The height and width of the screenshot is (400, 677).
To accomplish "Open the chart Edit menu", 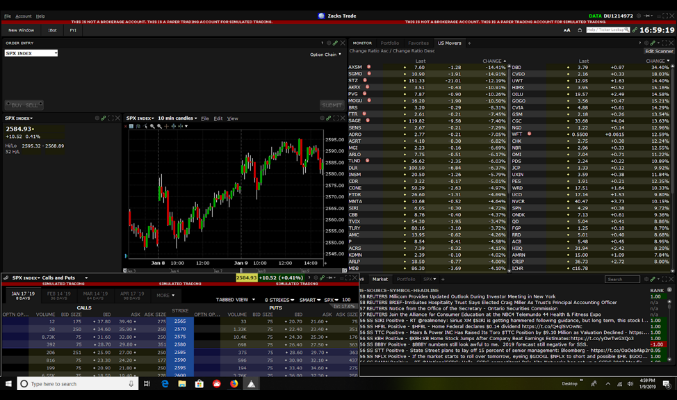I will click(x=218, y=118).
